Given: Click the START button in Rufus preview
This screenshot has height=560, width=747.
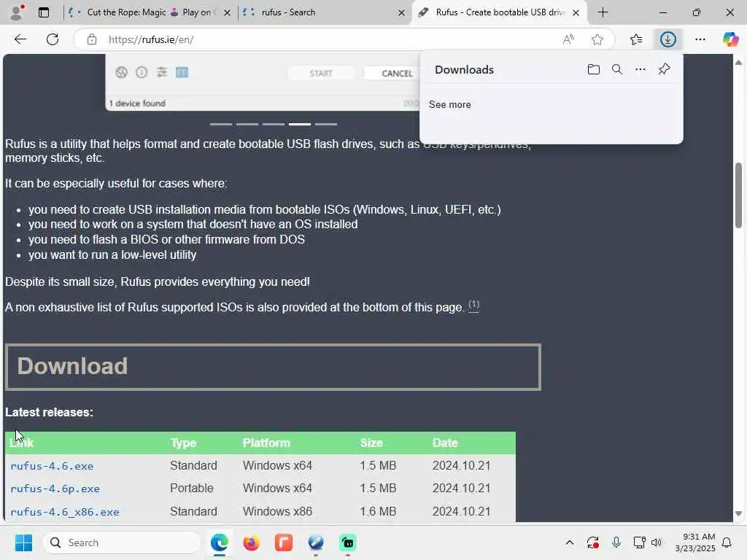Looking at the screenshot, I should tap(321, 74).
